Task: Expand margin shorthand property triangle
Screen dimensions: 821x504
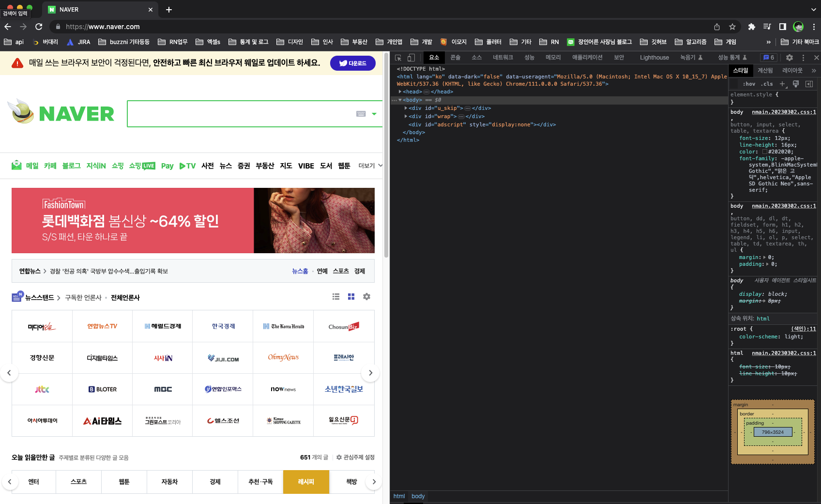Action: [764, 258]
